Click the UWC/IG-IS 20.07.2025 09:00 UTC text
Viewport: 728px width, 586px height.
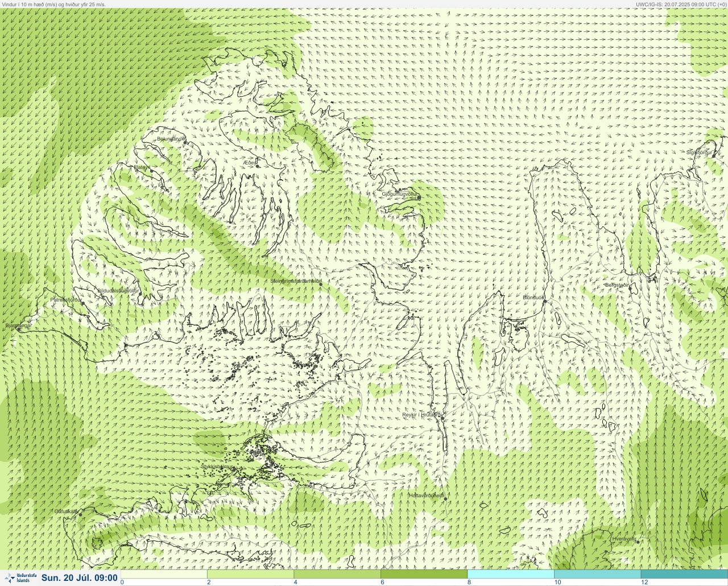coord(680,4)
